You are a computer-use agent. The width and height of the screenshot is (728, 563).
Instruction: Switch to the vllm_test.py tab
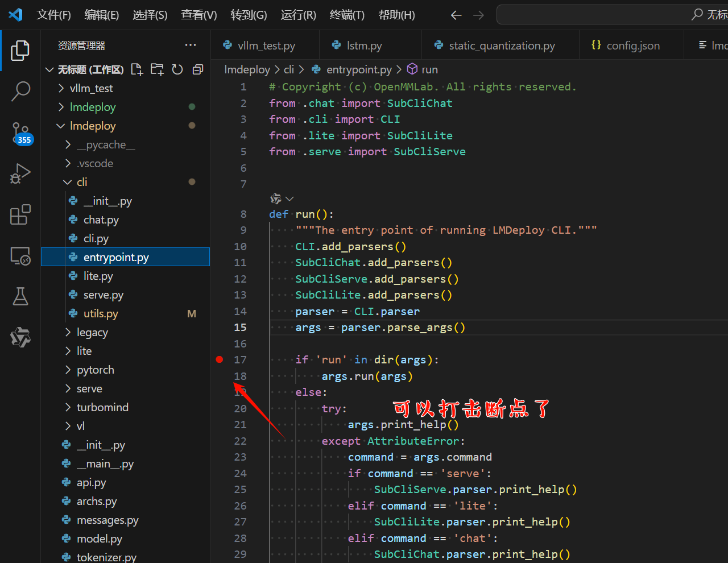pyautogui.click(x=264, y=45)
